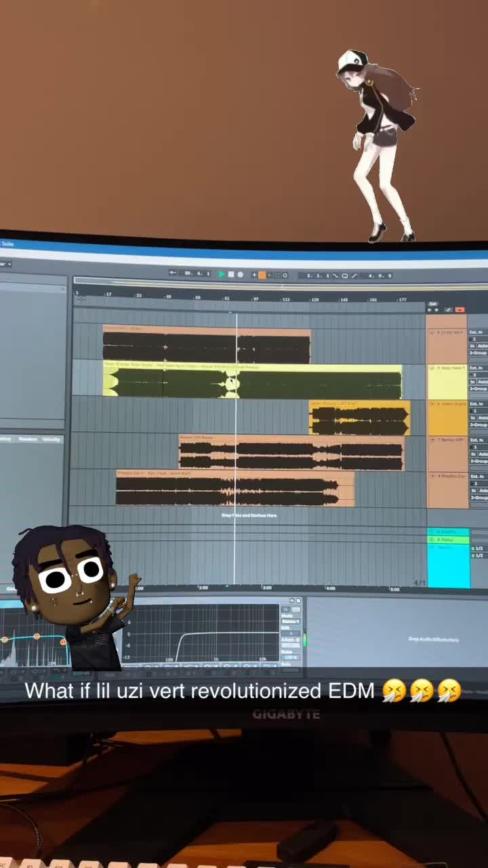Click the EQ Scale percentage field
Image resolution: width=488 pixels, height=868 pixels.
point(291,656)
